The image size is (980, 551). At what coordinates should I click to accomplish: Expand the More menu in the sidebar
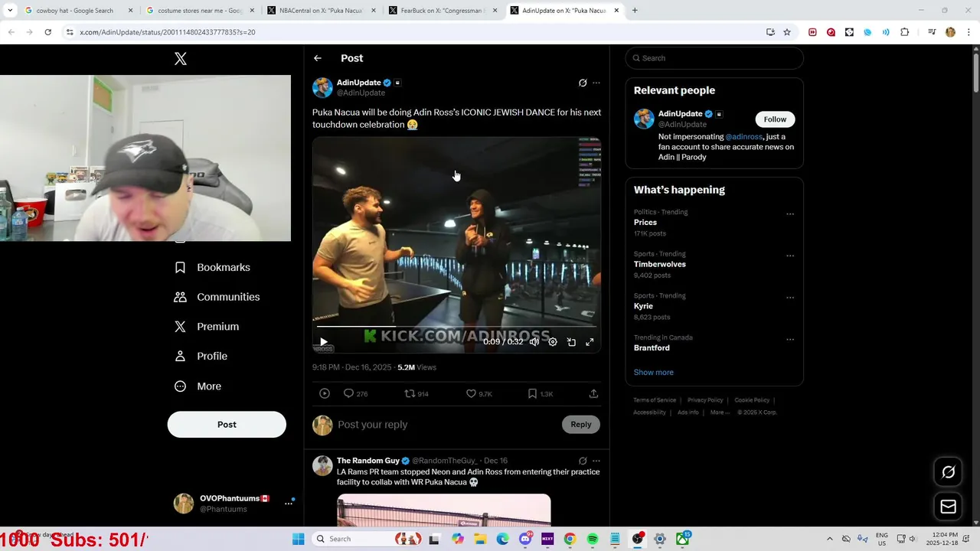(x=198, y=386)
